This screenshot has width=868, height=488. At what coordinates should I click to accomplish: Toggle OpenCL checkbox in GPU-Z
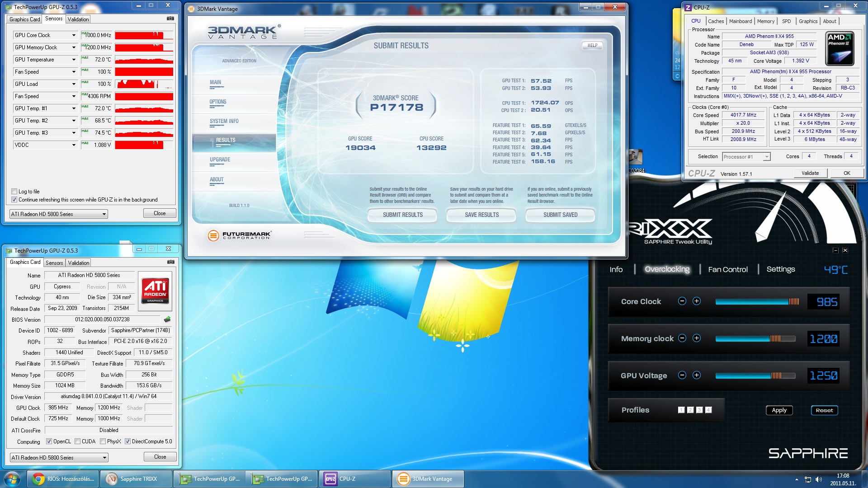[x=49, y=441]
